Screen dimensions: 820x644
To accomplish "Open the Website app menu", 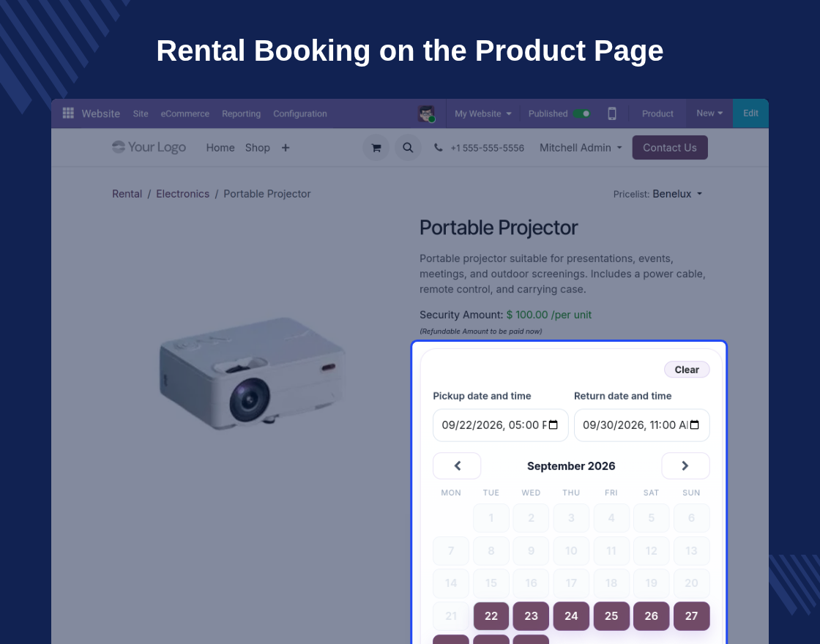I will [101, 113].
